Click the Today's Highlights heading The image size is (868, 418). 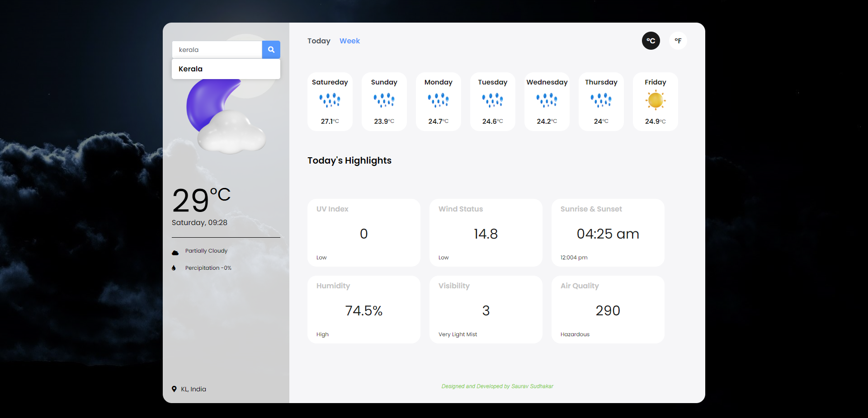pos(349,160)
